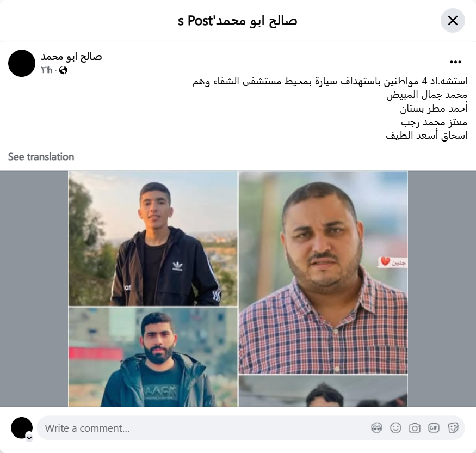
Task: Open the emoji picker in comment box
Action: [395, 428]
